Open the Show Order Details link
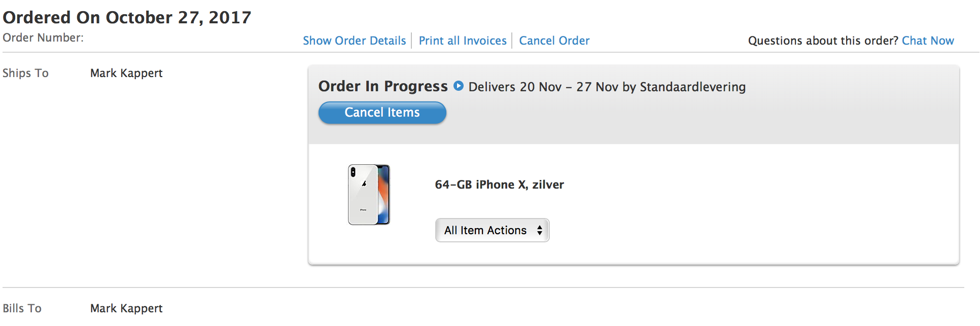The height and width of the screenshot is (326, 980). pos(354,41)
